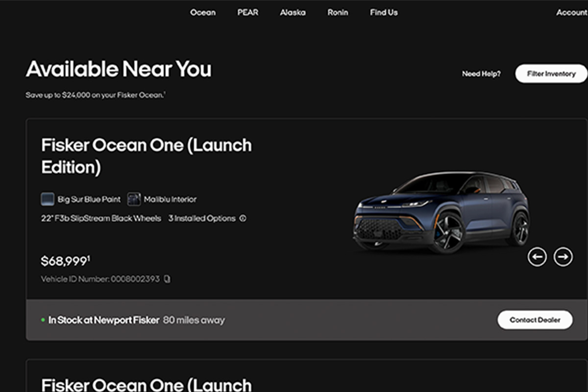Select the Malibu Interior swatch
Viewport: 588px width, 392px height.
pyautogui.click(x=134, y=199)
